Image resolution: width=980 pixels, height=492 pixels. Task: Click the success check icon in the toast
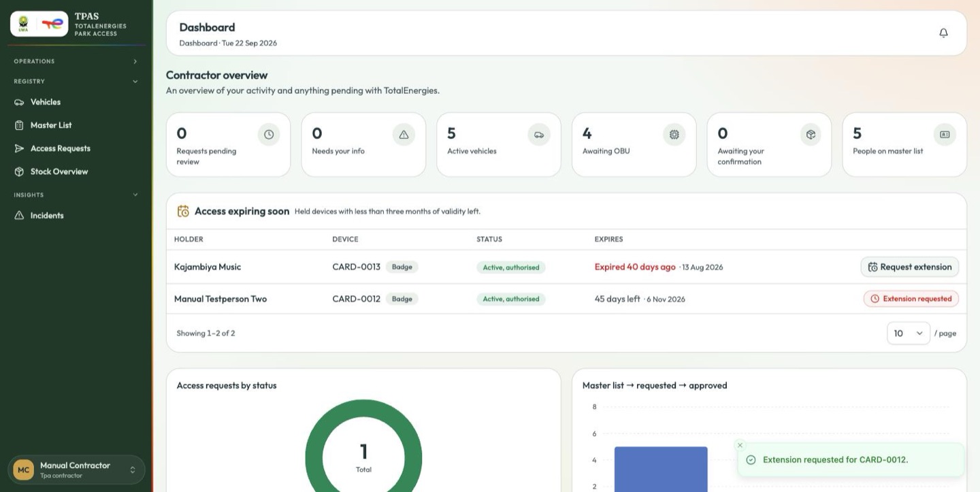751,460
